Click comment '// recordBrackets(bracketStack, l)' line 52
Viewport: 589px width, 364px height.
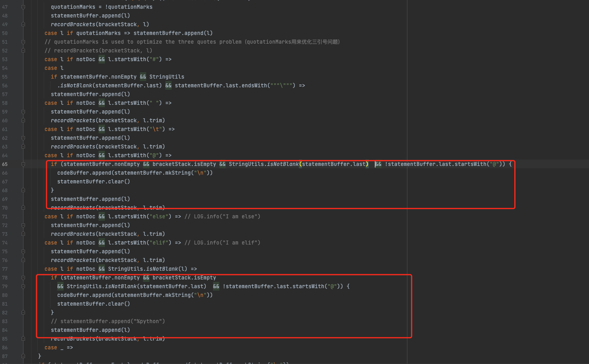pos(99,51)
